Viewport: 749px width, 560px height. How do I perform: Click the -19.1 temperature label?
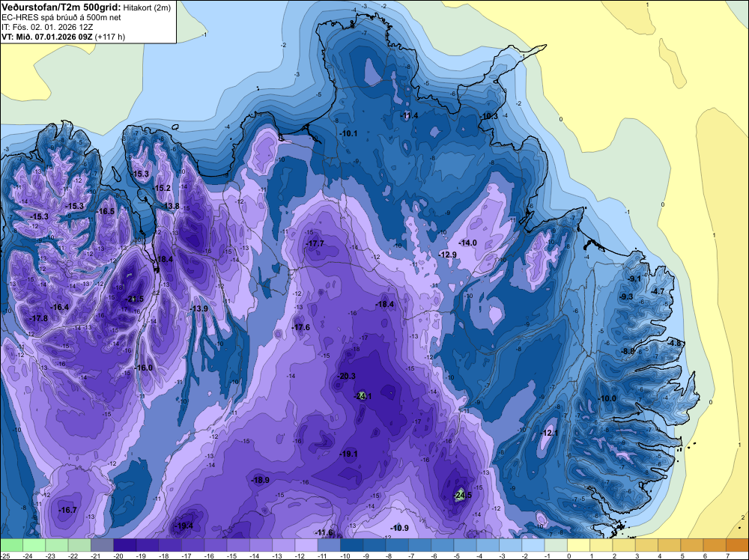point(348,454)
